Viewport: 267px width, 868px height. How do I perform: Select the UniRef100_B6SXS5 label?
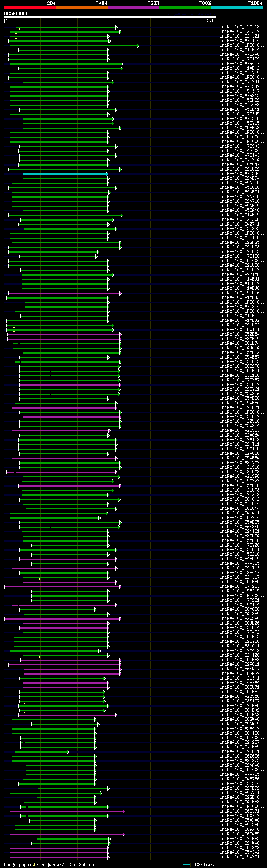coord(239,527)
